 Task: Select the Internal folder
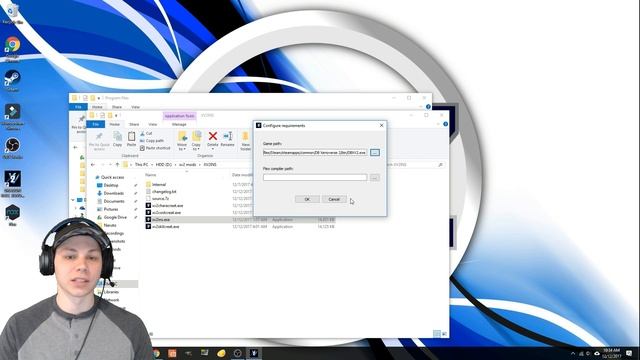click(x=159, y=184)
